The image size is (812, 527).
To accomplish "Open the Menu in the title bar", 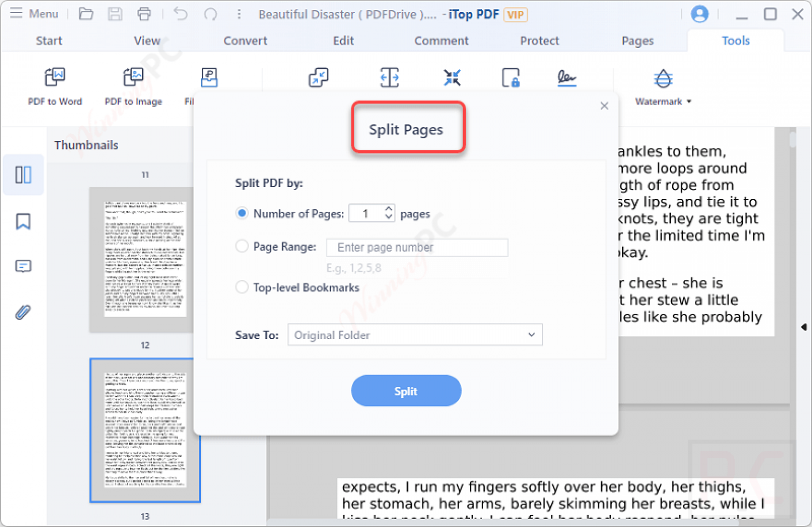I will (35, 14).
